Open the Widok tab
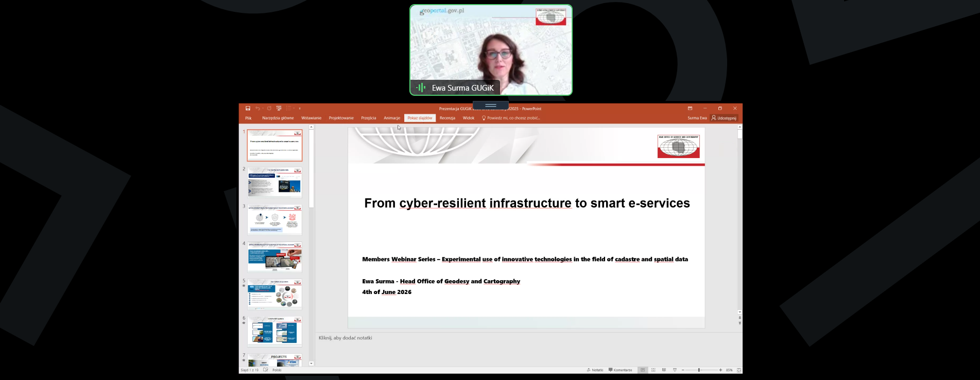980x380 pixels. coord(469,118)
